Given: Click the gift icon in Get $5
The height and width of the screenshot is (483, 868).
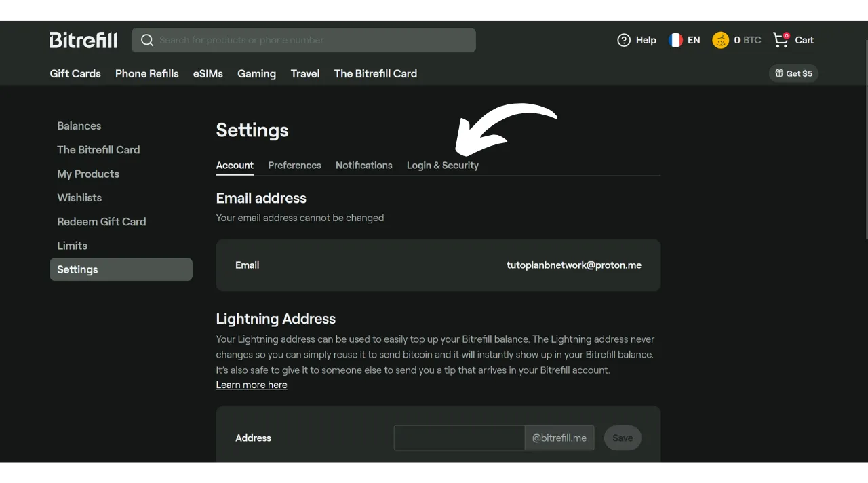Looking at the screenshot, I should [x=779, y=73].
